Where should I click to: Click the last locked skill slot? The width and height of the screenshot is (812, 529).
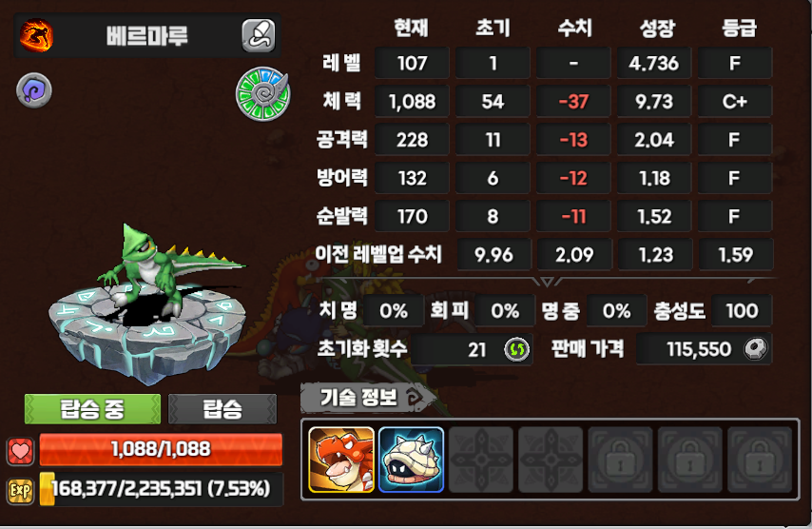(760, 460)
